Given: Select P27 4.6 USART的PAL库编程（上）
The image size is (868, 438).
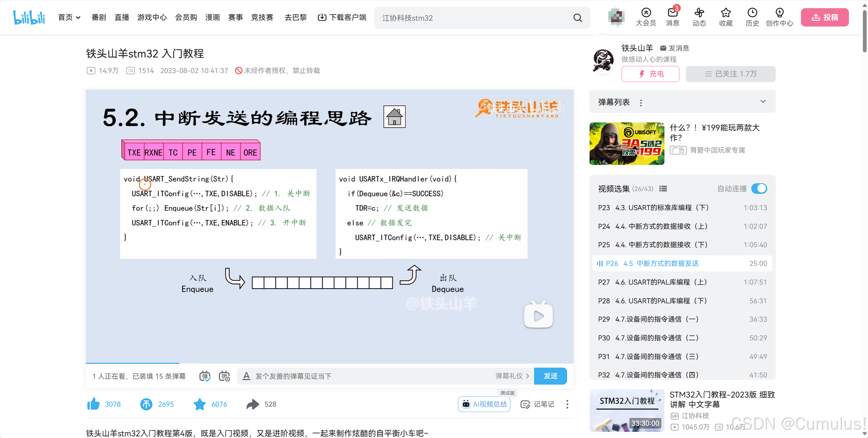Looking at the screenshot, I should tap(682, 282).
